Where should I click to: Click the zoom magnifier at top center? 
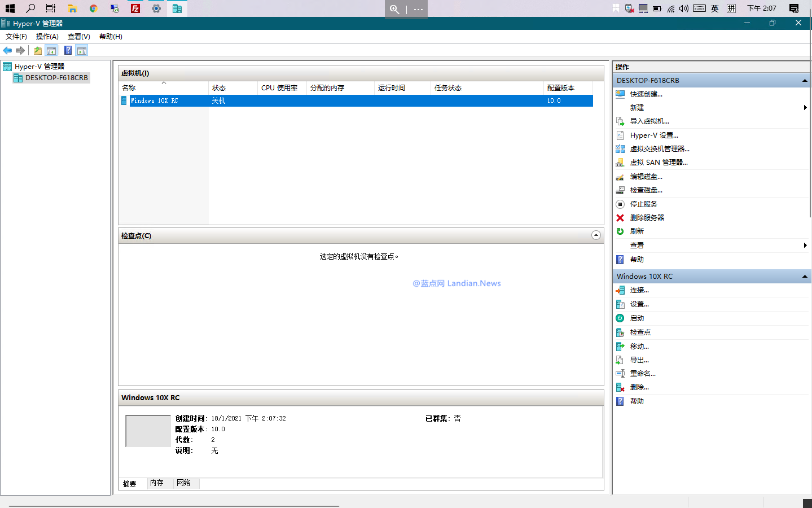tap(394, 9)
